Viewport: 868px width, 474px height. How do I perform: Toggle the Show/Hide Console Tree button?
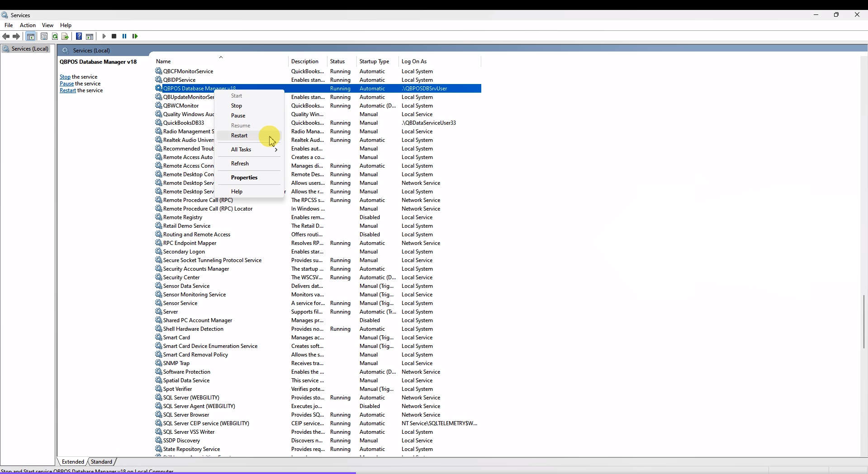(31, 36)
